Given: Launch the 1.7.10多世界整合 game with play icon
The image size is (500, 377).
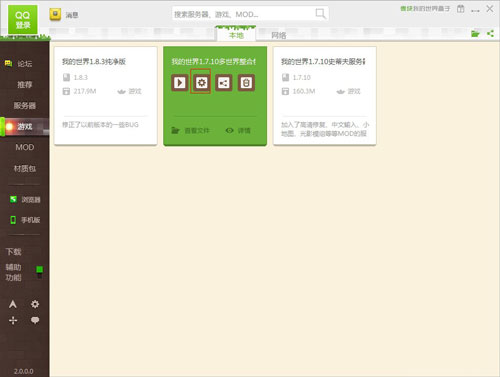Looking at the screenshot, I should click(x=180, y=83).
